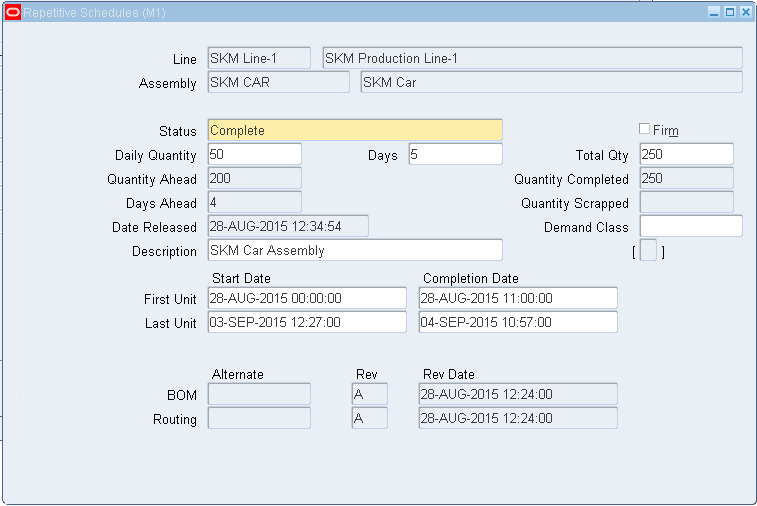757x506 pixels.
Task: Click the Routing Alternate field
Action: click(259, 419)
